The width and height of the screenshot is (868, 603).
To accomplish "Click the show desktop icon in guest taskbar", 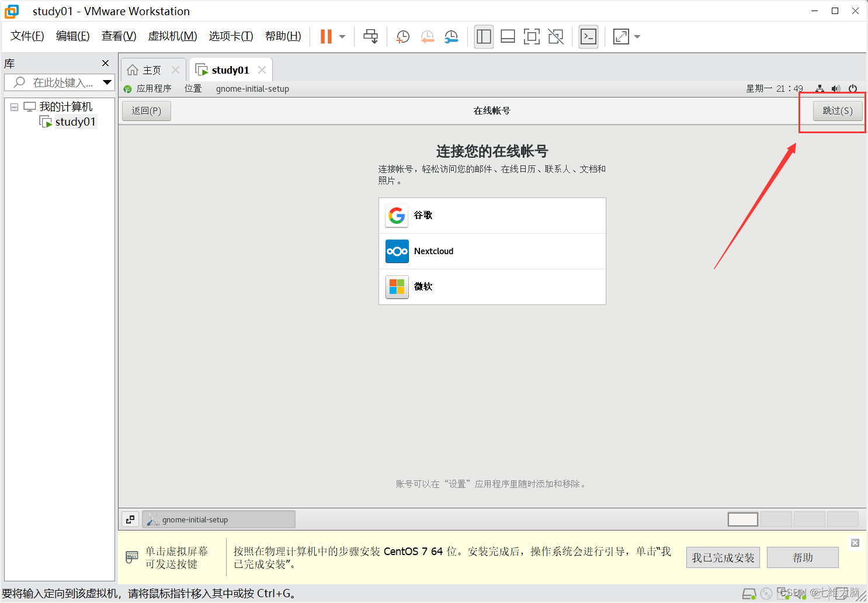I will [x=130, y=519].
